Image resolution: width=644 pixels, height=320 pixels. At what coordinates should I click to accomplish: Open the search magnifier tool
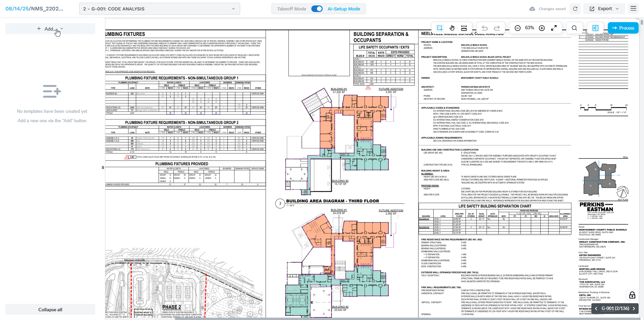[x=574, y=28]
